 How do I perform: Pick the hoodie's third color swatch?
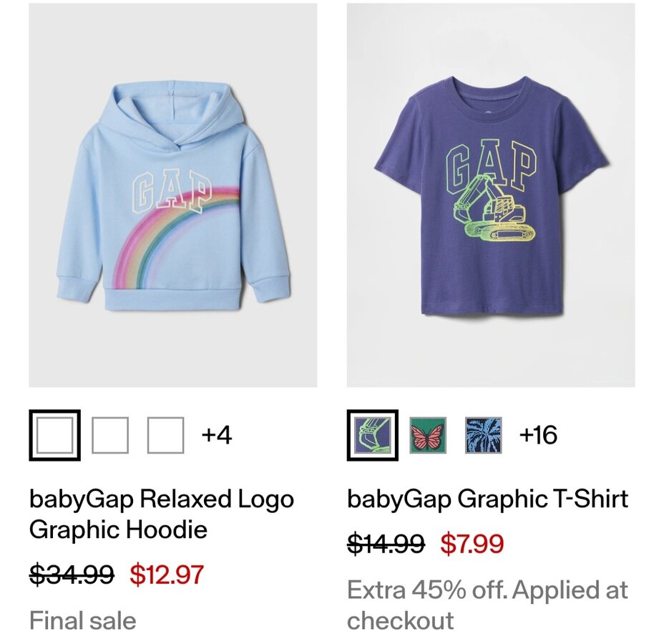click(x=165, y=435)
